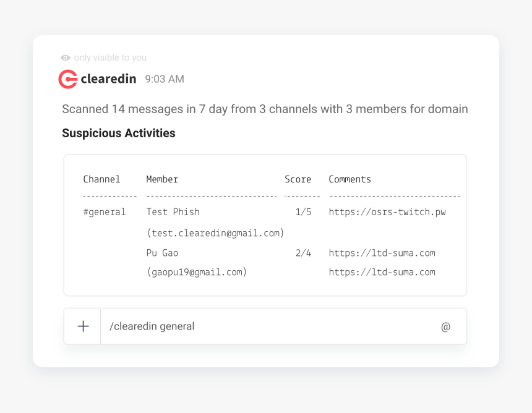Click the @ mention icon
Screen dimensions: 532x413
445,327
